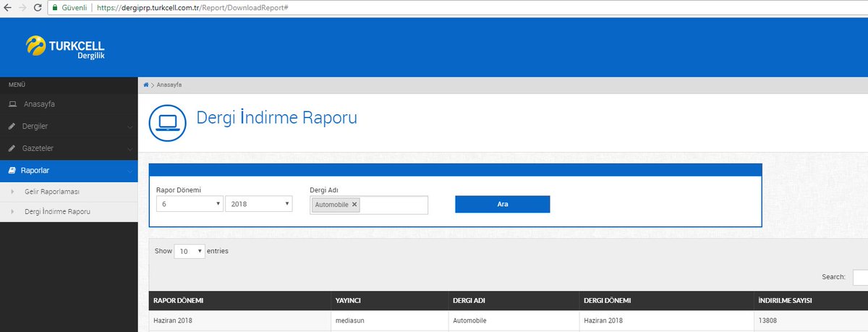Expand the Dergiler menu
868x332 pixels.
pyautogui.click(x=69, y=127)
